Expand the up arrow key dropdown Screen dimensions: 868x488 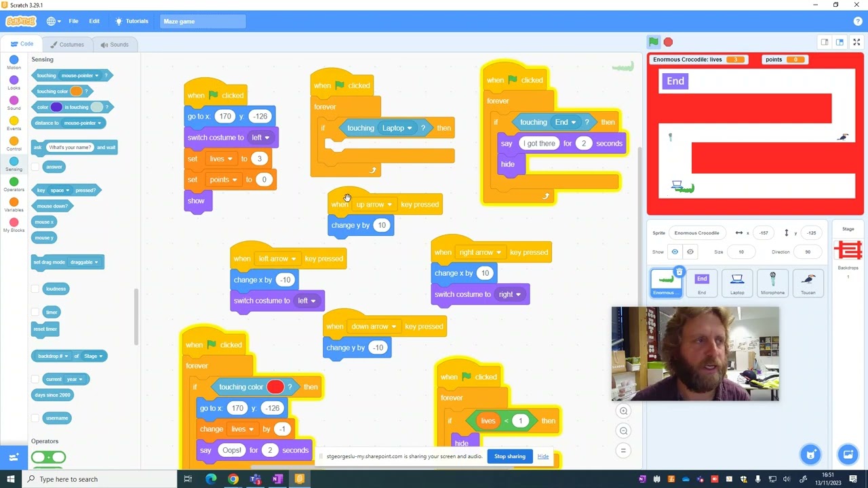374,204
